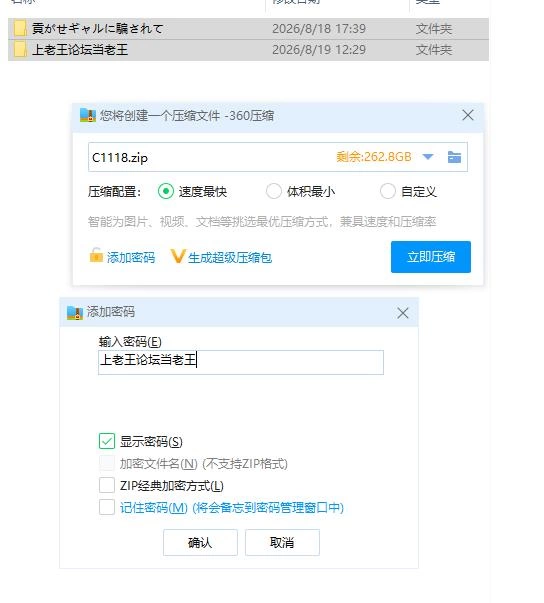This screenshot has height=603, width=544.
Task: Uncheck the 显示密码(S) checkbox
Action: (106, 441)
